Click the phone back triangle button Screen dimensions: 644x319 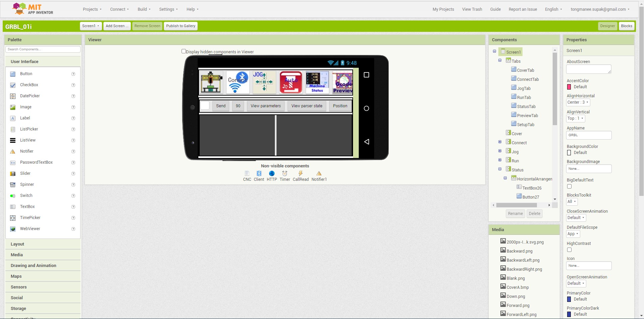[x=366, y=142]
